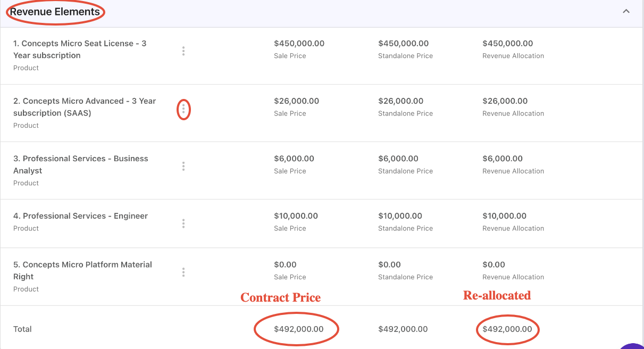Select the $10,000.00 Sale Price value

point(296,216)
